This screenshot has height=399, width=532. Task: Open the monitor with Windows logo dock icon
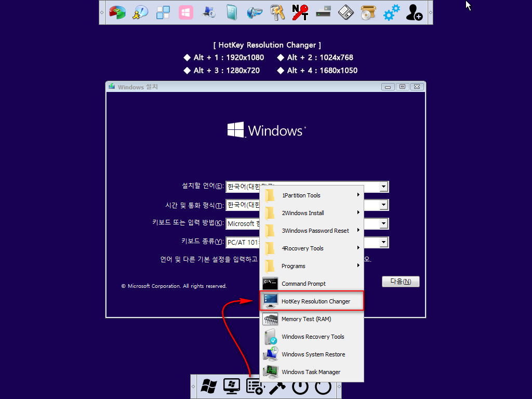coord(232,387)
